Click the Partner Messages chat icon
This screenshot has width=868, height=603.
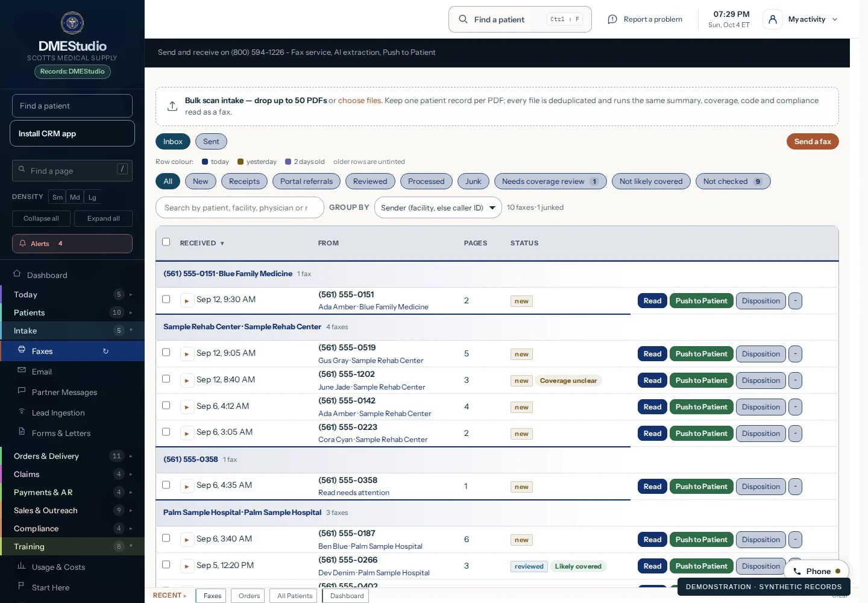22,391
